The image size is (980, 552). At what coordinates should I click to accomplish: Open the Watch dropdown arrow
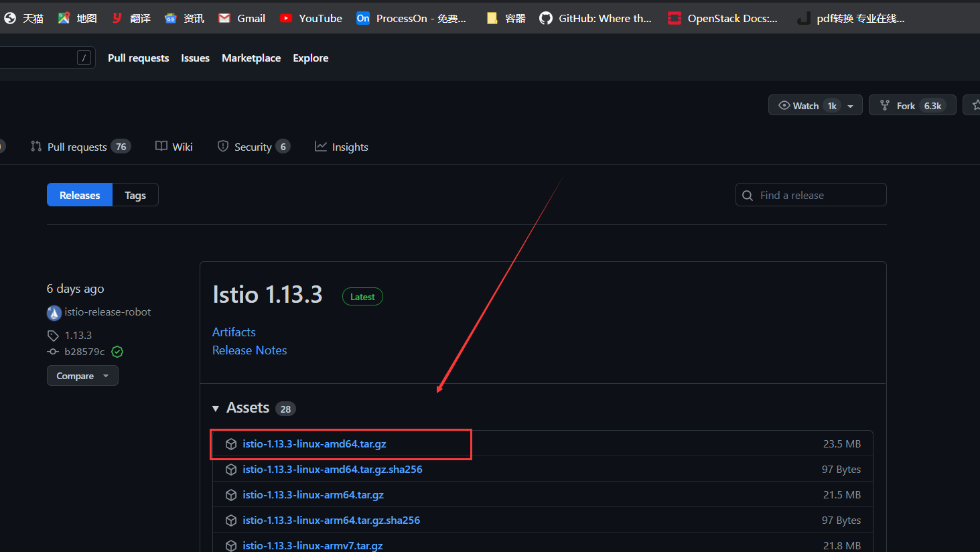pos(850,106)
